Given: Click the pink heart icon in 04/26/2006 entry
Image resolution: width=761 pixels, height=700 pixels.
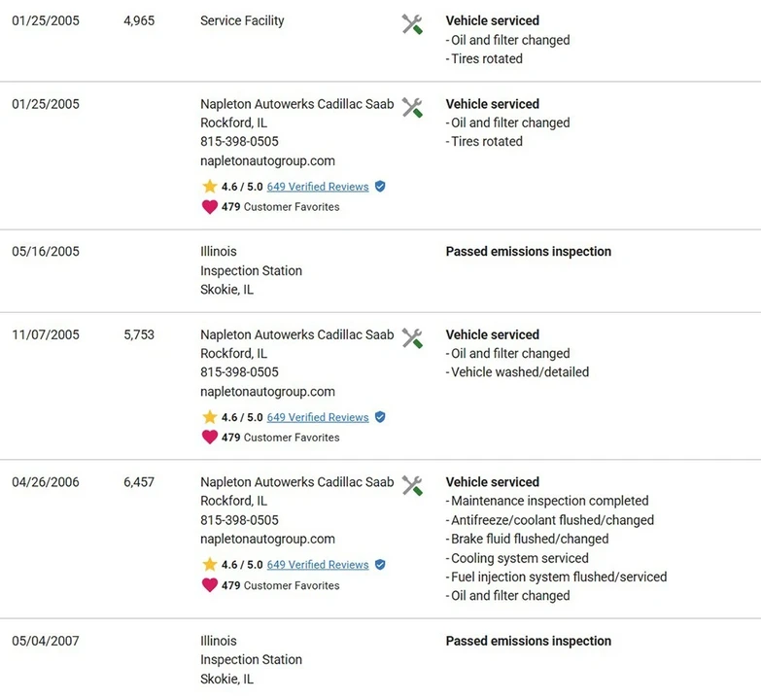Looking at the screenshot, I should [x=210, y=585].
